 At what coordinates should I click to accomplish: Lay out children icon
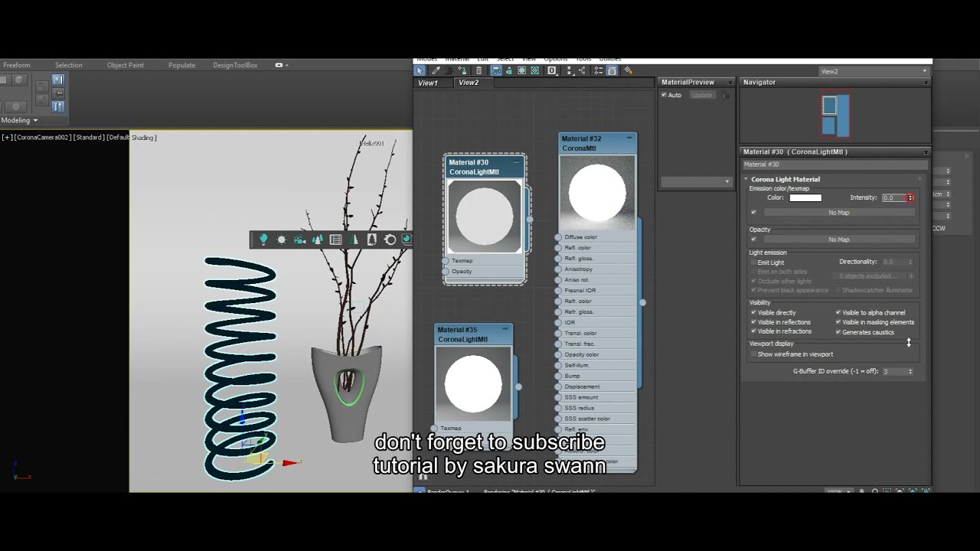(582, 70)
